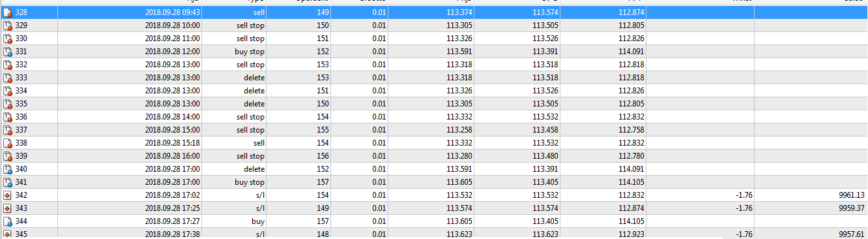Click the sell order icon in row 328
The width and height of the screenshot is (868, 239).
click(x=8, y=12)
